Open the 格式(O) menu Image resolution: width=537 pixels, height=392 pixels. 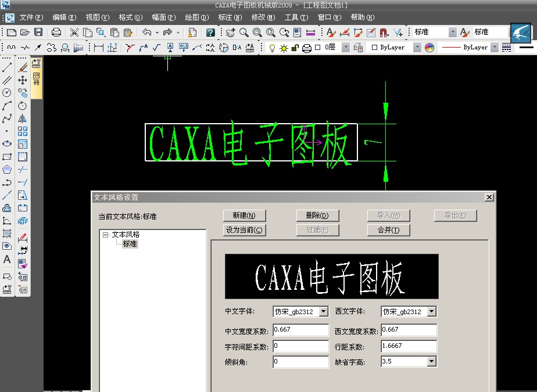131,17
